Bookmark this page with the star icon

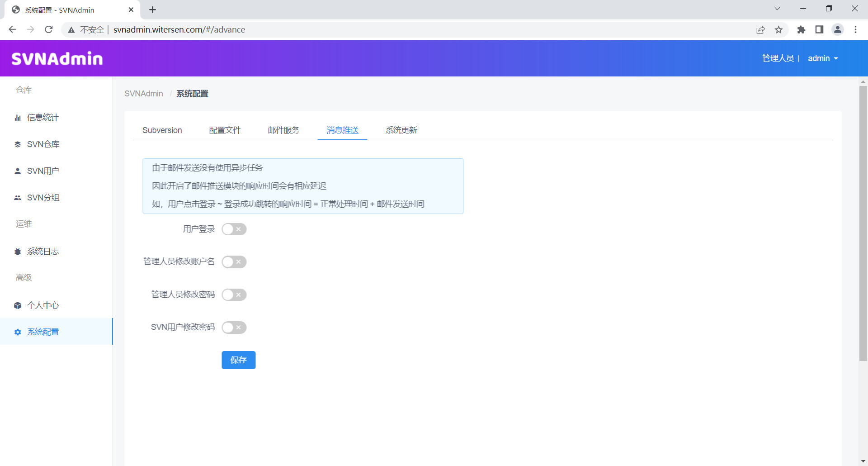point(778,30)
